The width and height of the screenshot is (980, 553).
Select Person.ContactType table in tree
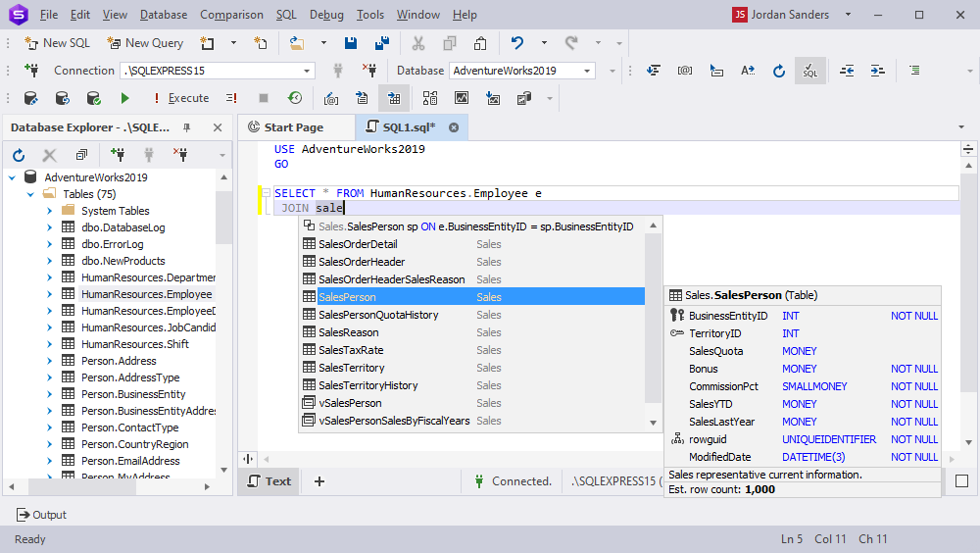[130, 427]
